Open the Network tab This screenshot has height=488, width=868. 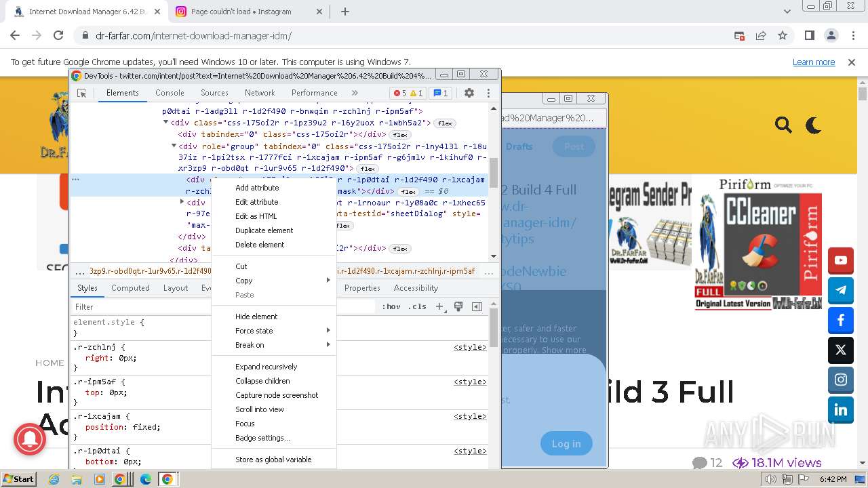(260, 93)
